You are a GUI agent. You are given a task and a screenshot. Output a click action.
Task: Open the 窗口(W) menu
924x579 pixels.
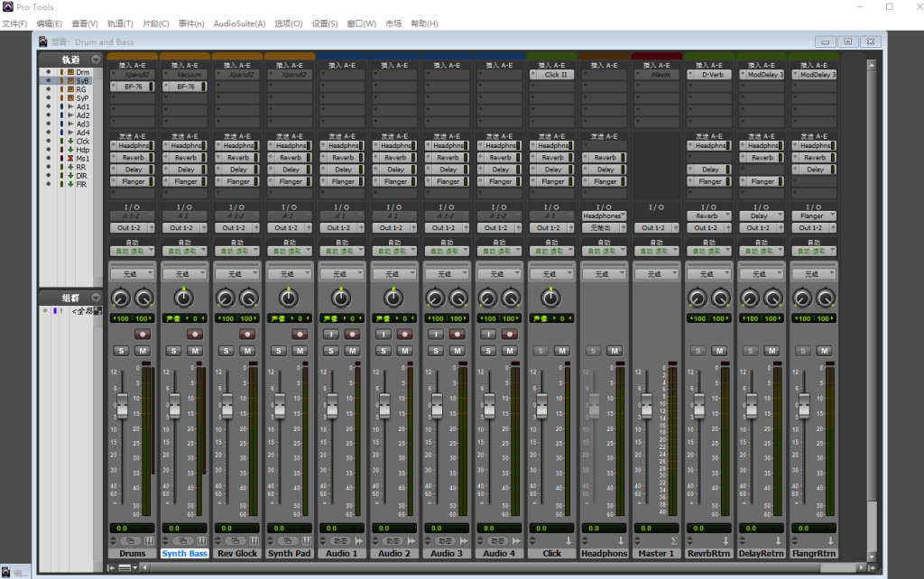(361, 23)
